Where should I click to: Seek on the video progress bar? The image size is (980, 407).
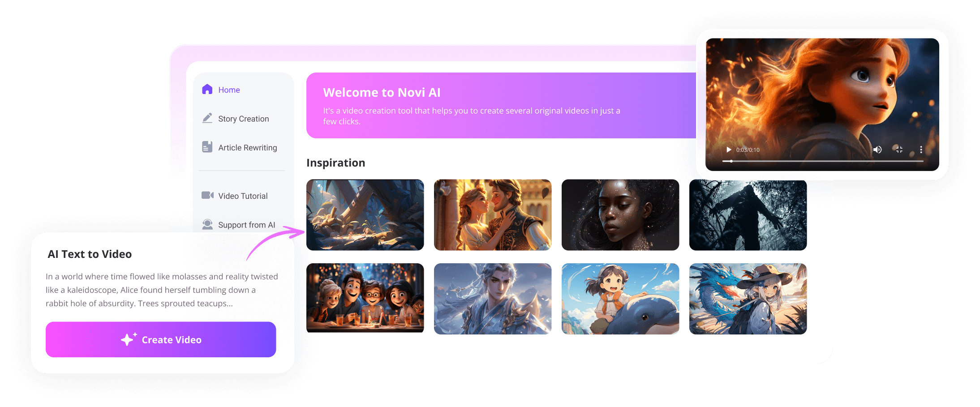(823, 161)
